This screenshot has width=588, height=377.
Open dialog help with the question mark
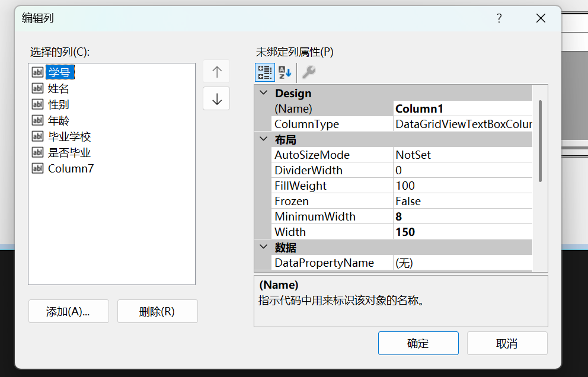(x=498, y=18)
